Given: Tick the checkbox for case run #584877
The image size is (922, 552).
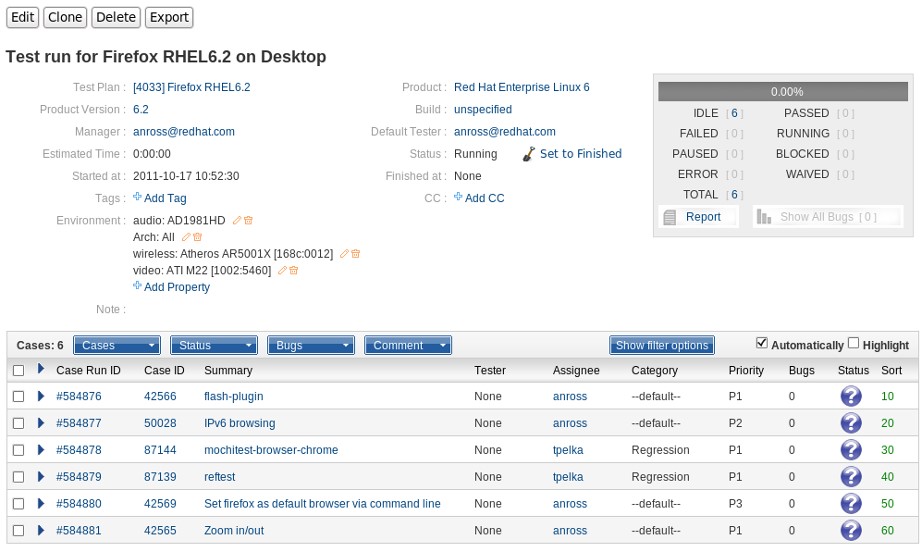Looking at the screenshot, I should click(18, 423).
